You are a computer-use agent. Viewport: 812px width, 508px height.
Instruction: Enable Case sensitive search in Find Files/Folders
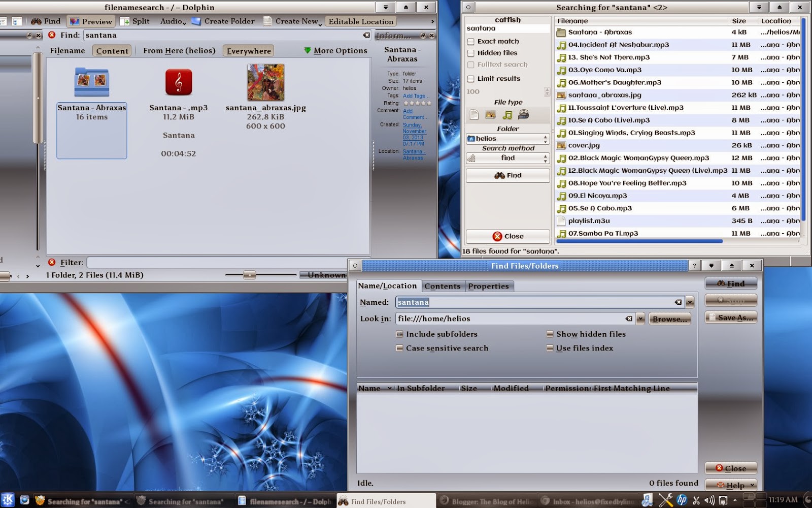point(400,348)
